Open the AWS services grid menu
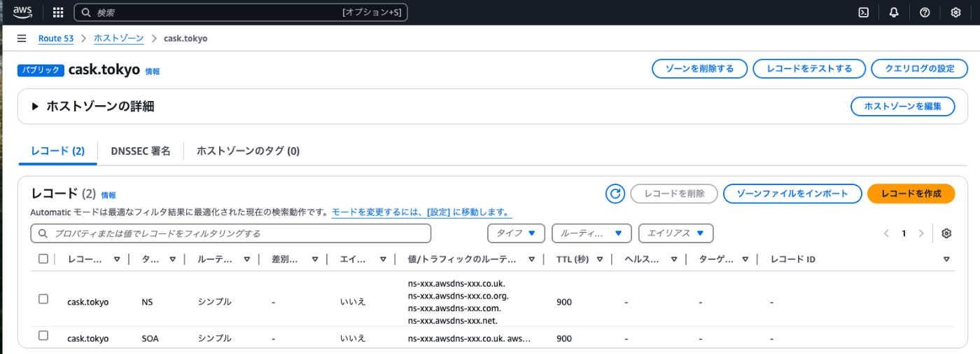Viewport: 980px width, 354px height. tap(58, 13)
